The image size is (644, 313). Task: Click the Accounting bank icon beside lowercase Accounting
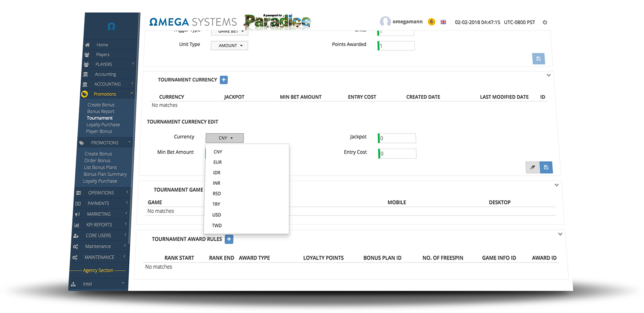pyautogui.click(x=86, y=74)
